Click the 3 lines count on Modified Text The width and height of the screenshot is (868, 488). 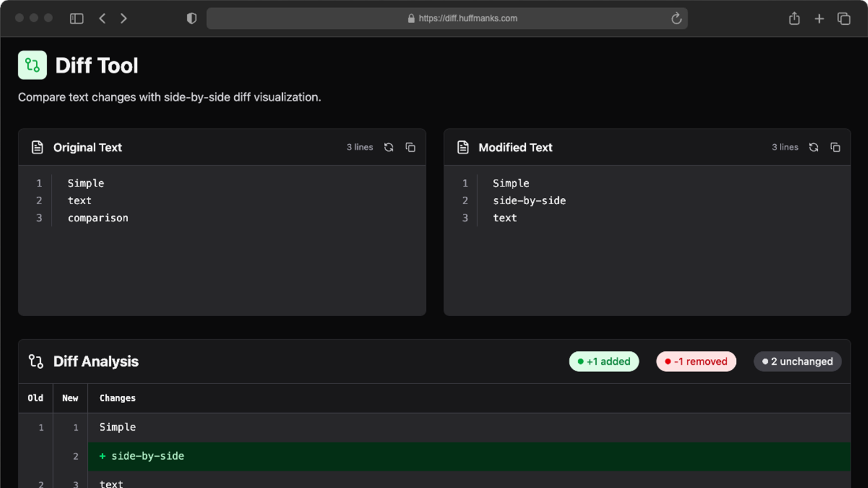click(784, 147)
